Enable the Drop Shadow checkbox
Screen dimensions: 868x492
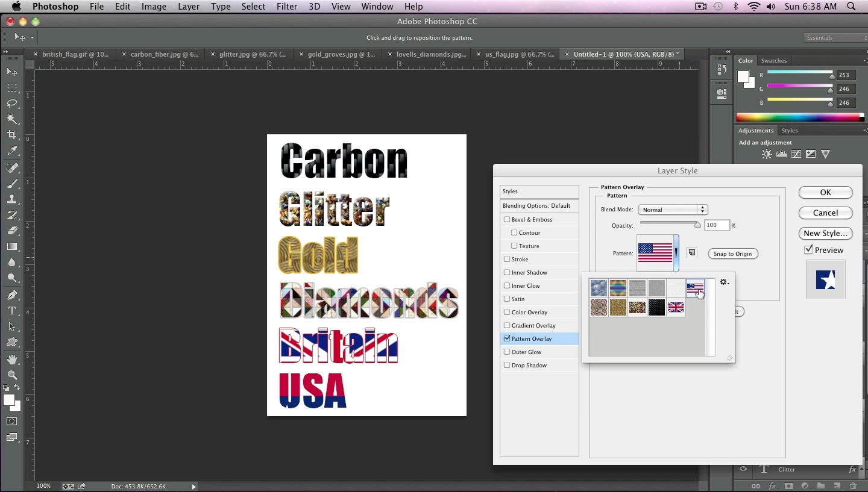[x=507, y=365]
